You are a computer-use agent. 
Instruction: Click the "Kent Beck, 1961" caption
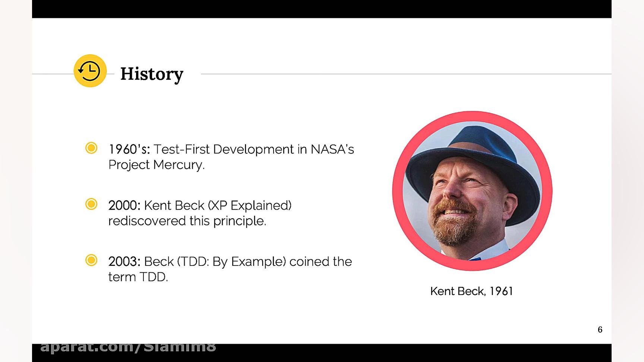coord(471,291)
